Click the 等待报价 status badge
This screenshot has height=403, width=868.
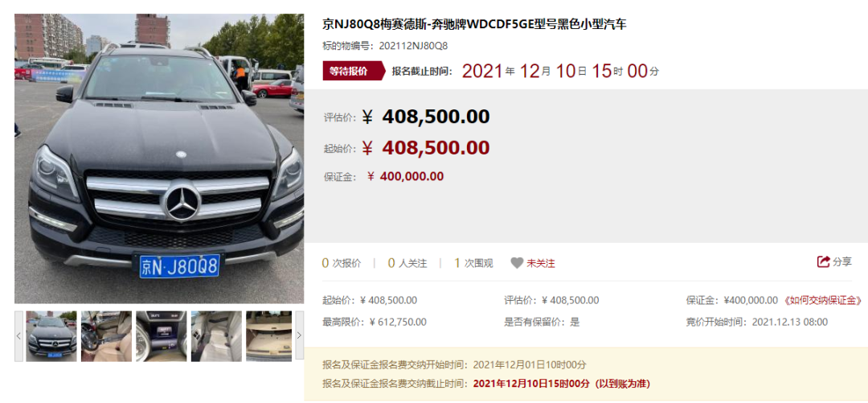click(x=353, y=71)
